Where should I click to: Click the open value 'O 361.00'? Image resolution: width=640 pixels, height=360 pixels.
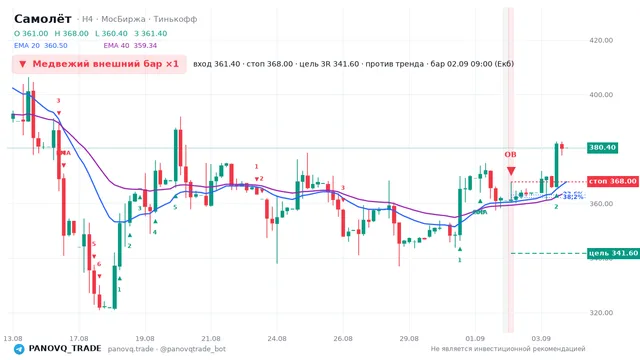[31, 33]
